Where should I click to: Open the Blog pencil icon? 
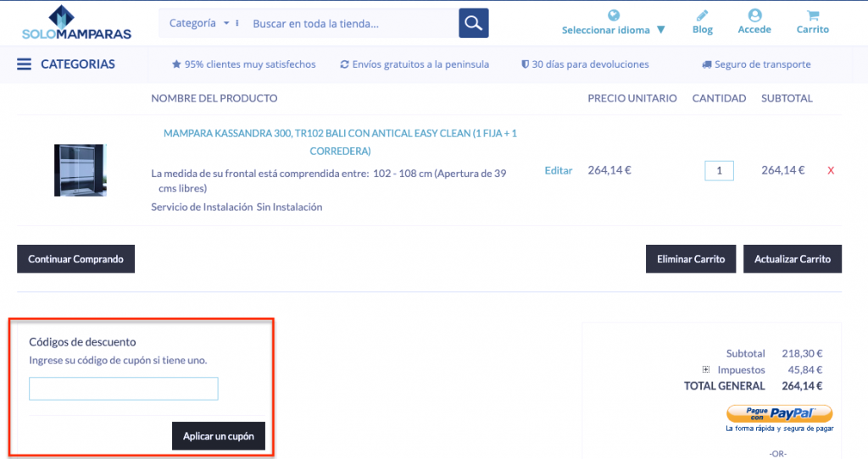tap(702, 15)
